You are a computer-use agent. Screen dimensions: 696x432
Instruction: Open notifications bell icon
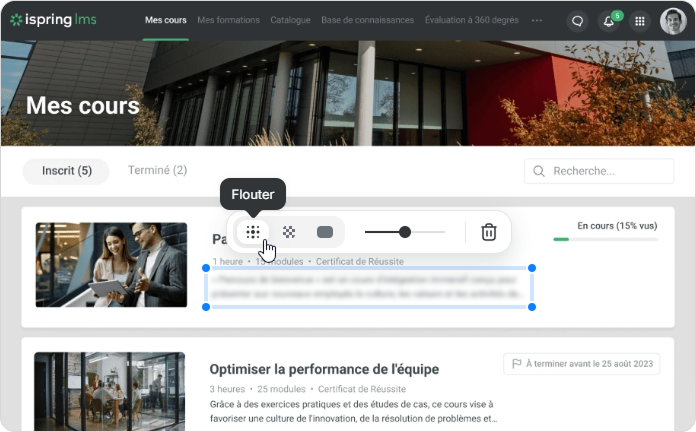click(x=609, y=21)
